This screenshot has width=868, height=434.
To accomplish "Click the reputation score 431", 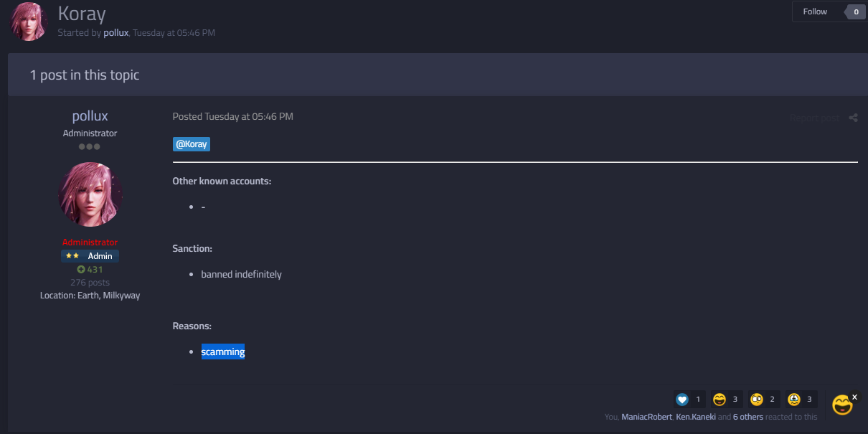I will (95, 270).
